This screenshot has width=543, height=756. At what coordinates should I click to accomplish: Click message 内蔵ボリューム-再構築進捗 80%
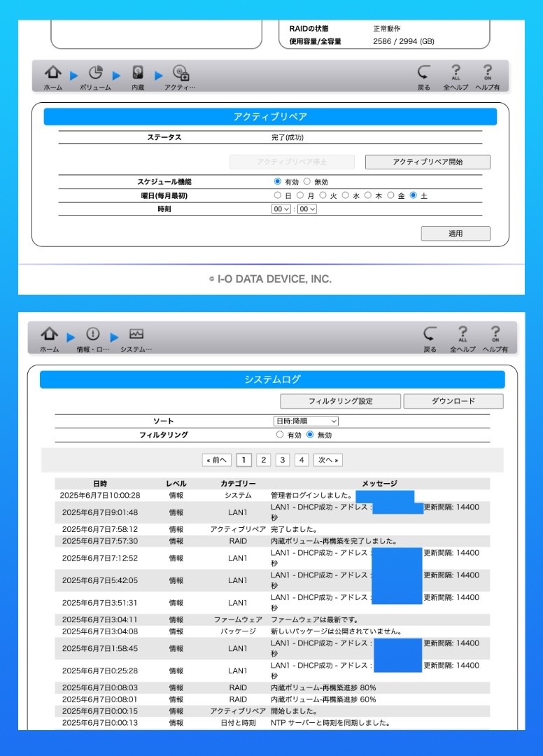click(x=323, y=687)
